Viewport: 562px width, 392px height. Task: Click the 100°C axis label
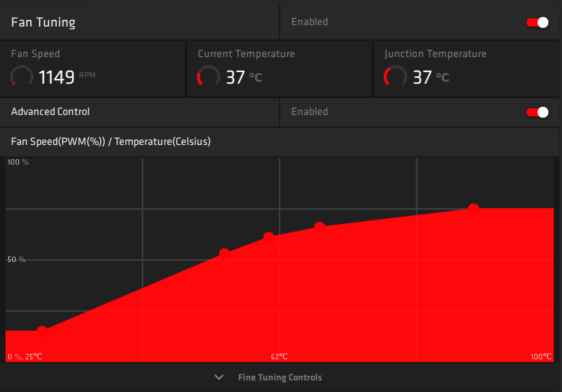tap(541, 357)
